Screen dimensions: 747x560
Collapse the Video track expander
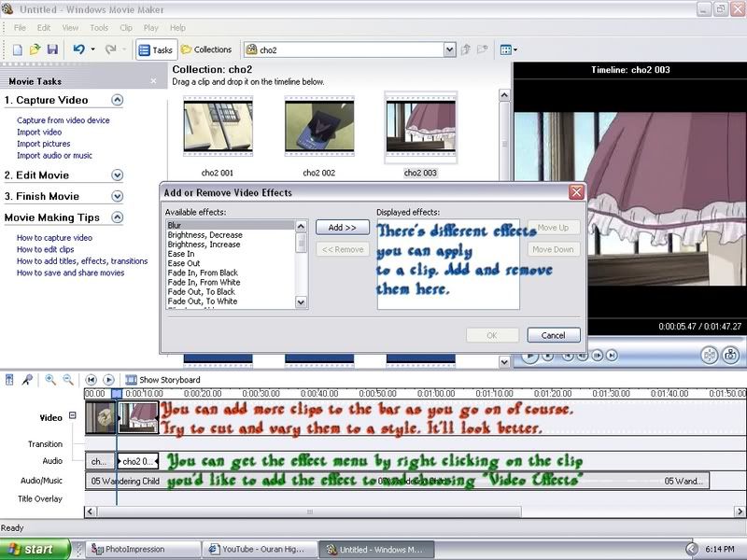tap(73, 415)
